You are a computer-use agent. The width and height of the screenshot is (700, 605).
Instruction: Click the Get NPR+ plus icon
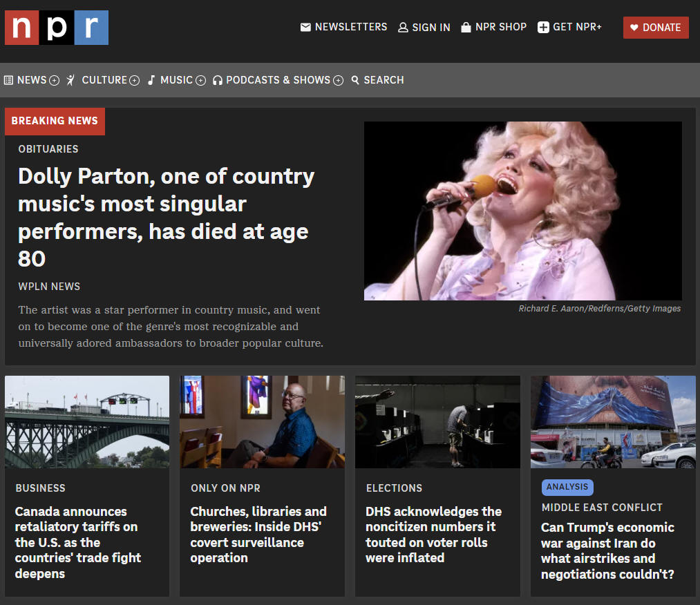coord(543,27)
